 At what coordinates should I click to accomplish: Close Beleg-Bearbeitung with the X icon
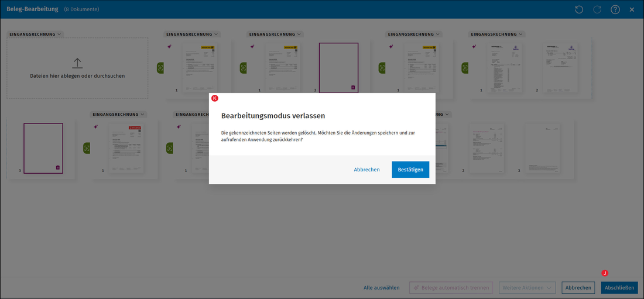click(x=632, y=9)
